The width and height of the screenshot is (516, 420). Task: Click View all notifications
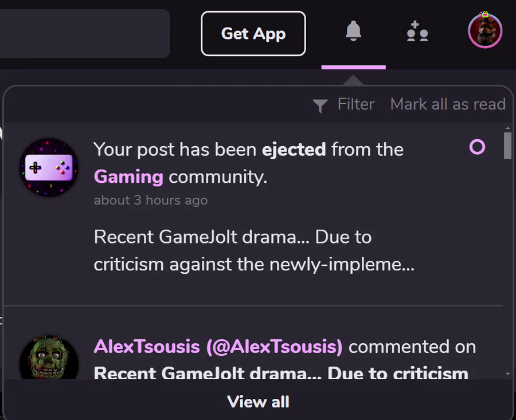258,402
